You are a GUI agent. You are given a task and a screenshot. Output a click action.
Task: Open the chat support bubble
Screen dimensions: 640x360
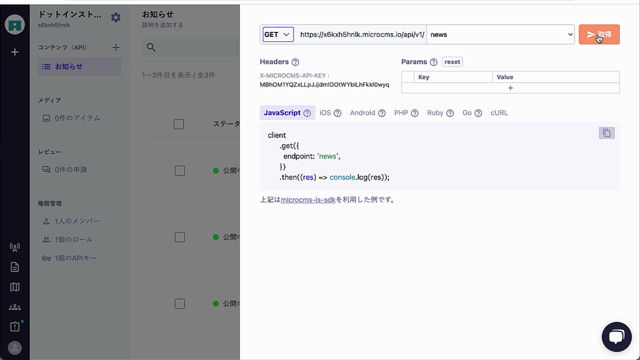pos(616,337)
